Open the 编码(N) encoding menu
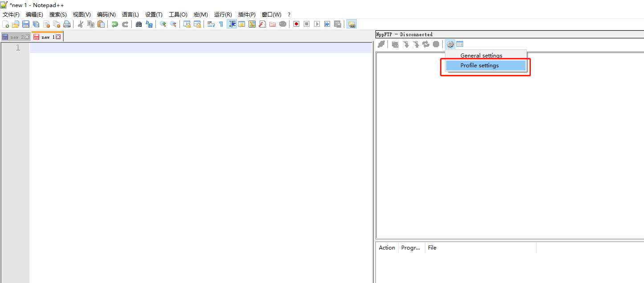 coord(106,15)
